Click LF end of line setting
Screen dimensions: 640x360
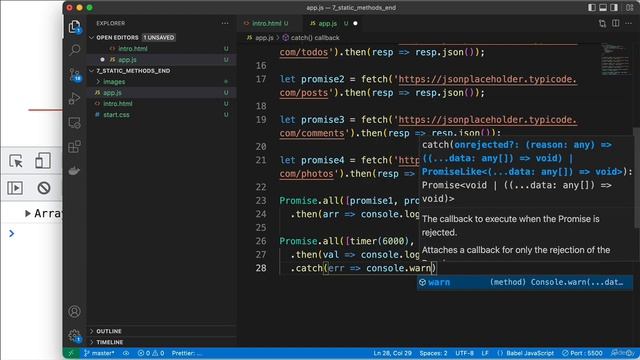tap(484, 353)
